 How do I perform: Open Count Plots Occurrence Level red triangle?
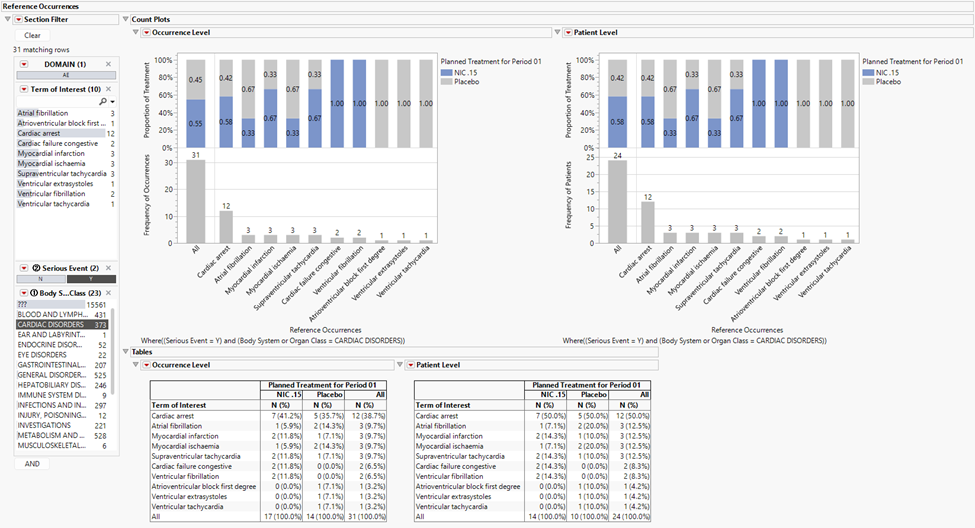coord(146,32)
